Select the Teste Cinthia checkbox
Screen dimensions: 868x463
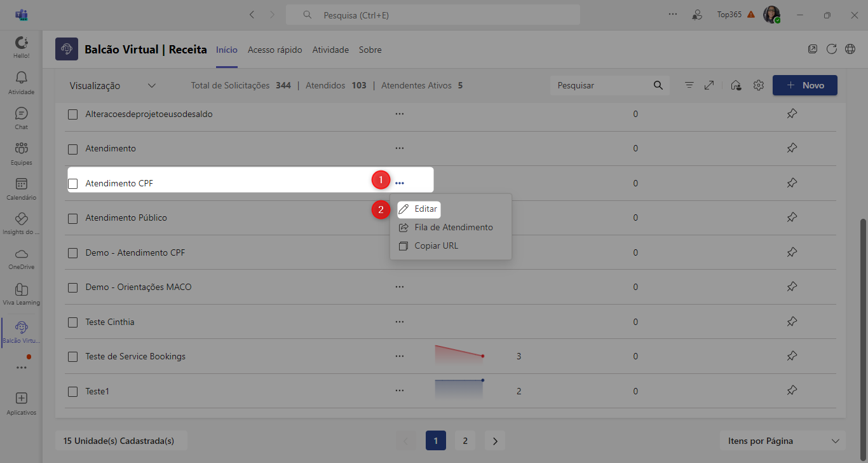coord(73,322)
